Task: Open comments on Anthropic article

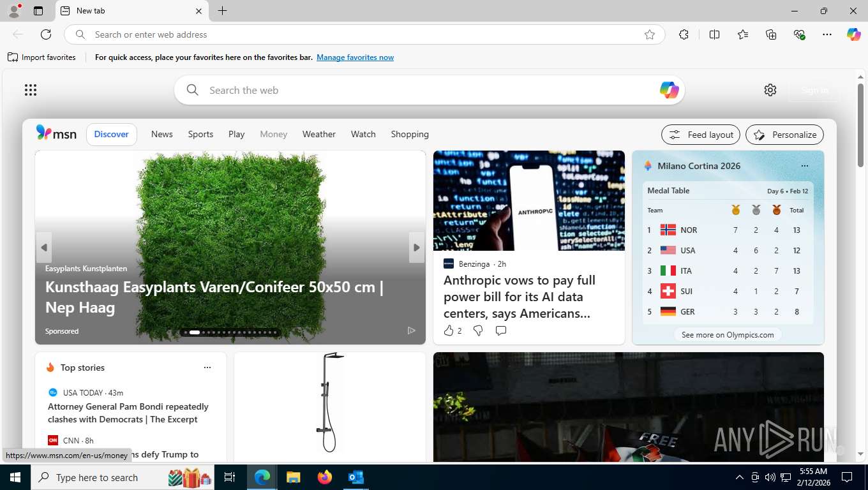Action: 501,330
